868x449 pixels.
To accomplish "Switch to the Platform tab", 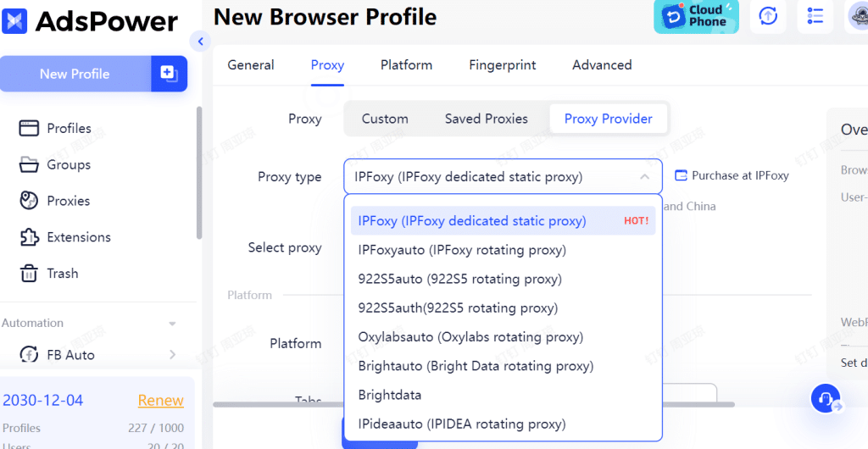I will coord(406,65).
